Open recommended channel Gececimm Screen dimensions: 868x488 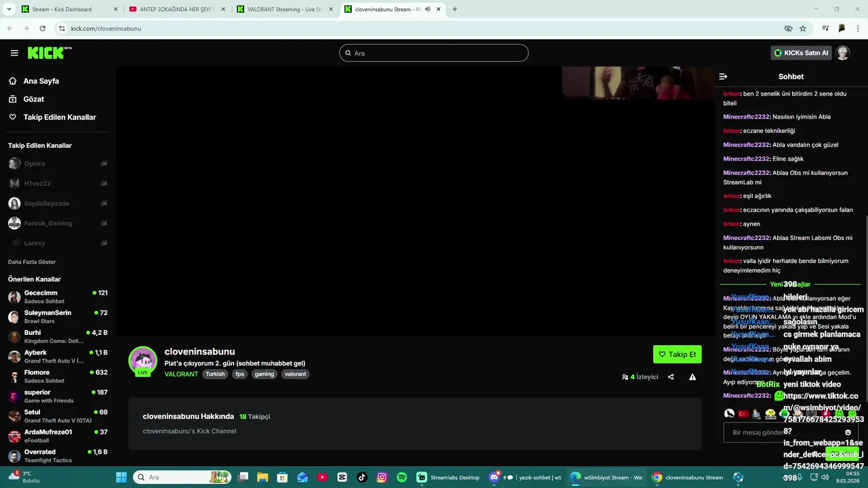pos(58,297)
